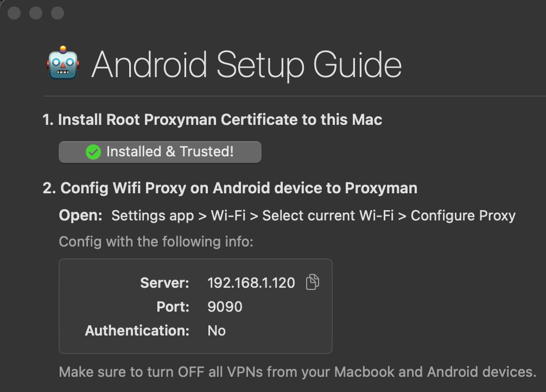Zoom the setup guide window
546x392 pixels.
(58, 13)
